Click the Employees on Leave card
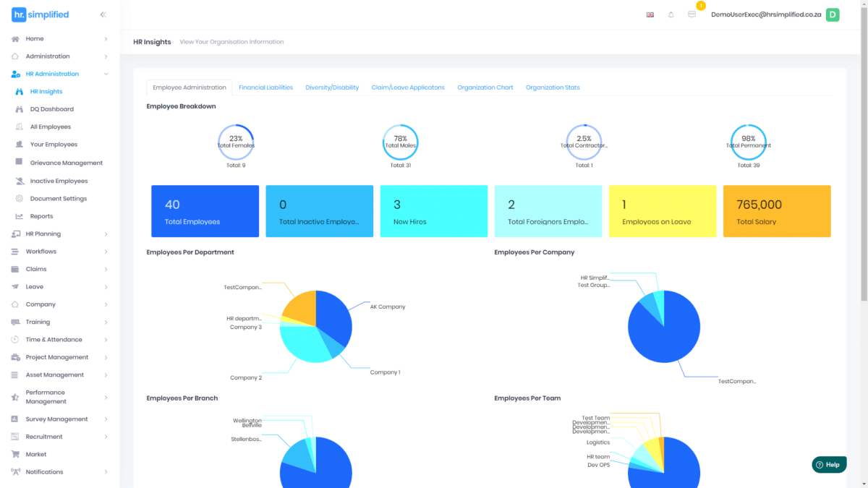 [x=663, y=211]
